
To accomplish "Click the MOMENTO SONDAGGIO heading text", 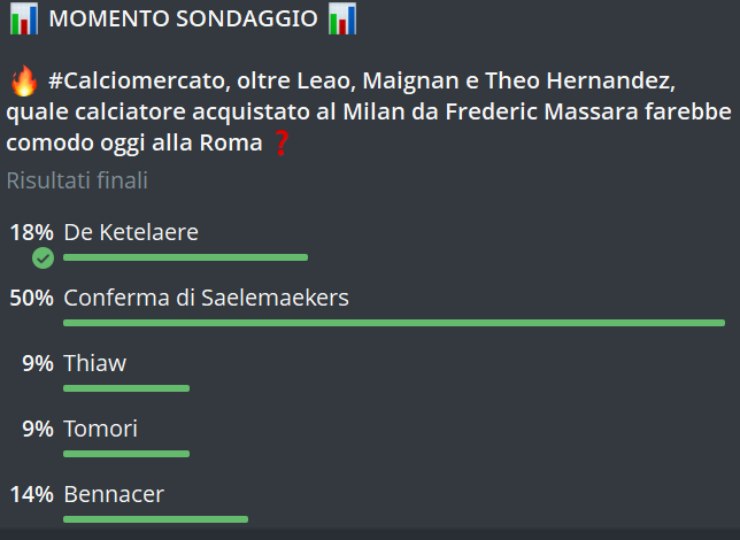I will pos(182,20).
